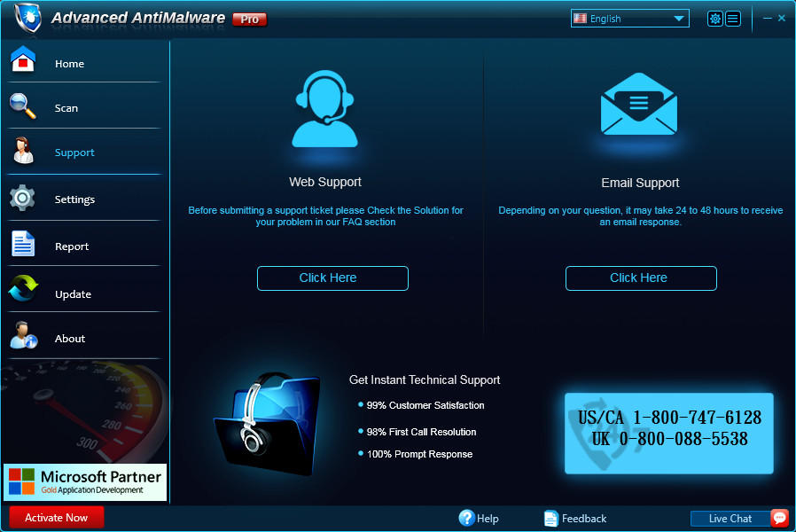This screenshot has height=532, width=796.
Task: Click the Settings gear icon in sidebar
Action: pos(22,198)
